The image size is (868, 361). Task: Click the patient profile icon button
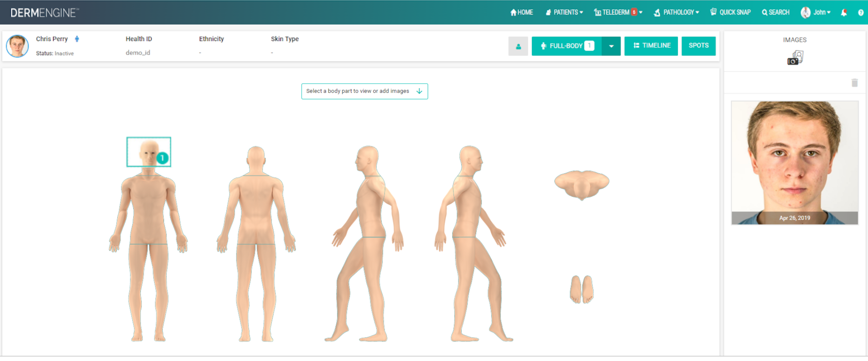point(518,46)
